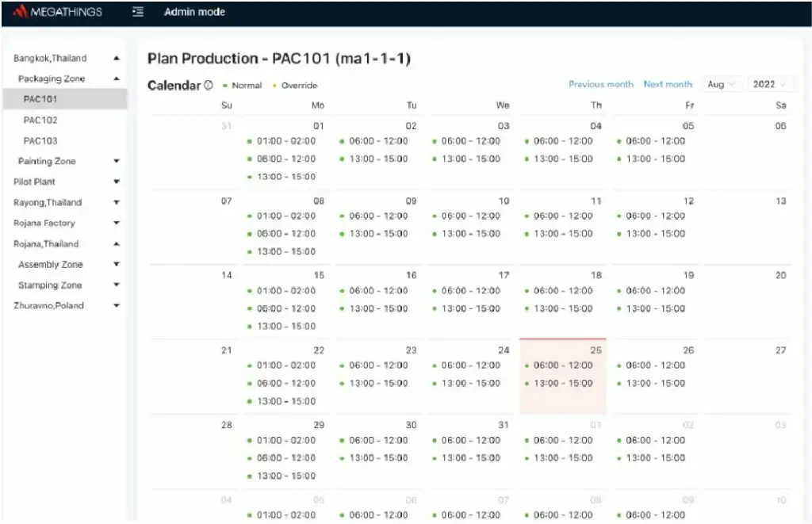Click the MegaThings logo
812x524 pixels.
pyautogui.click(x=57, y=11)
